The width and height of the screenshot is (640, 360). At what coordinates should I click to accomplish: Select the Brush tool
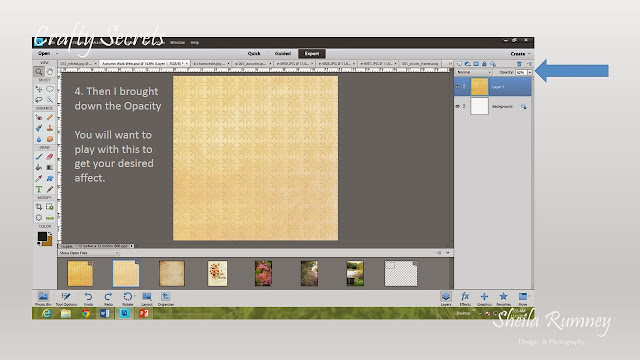pos(39,156)
